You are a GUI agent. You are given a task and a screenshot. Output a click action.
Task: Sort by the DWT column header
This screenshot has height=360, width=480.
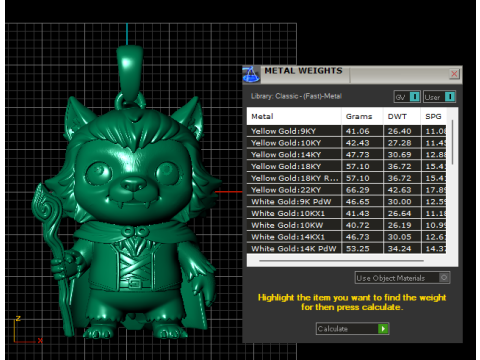click(402, 116)
